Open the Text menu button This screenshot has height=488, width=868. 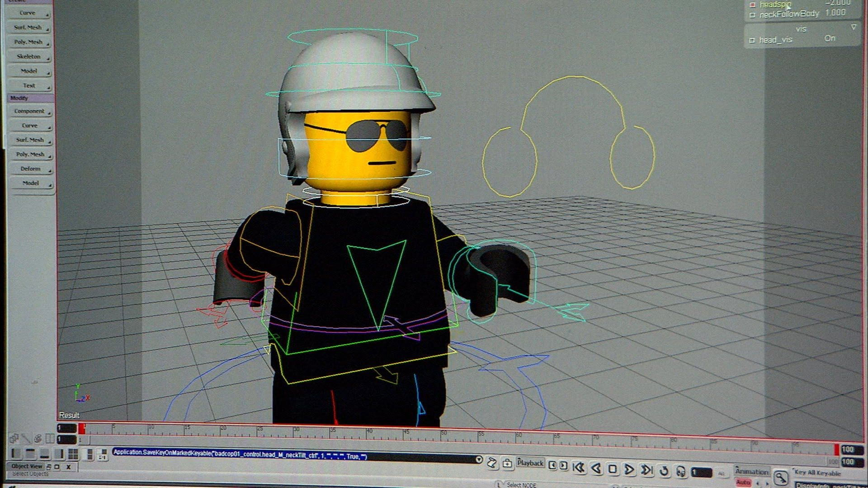coord(29,85)
